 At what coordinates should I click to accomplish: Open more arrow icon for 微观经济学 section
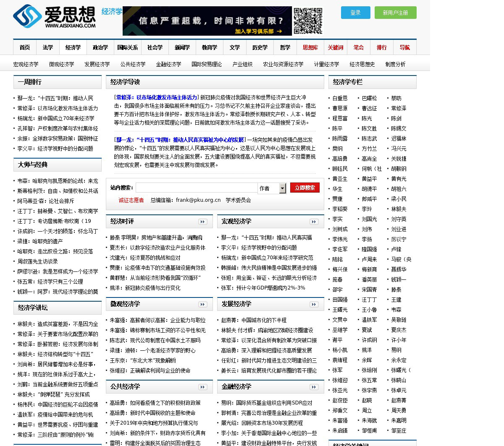203,304
